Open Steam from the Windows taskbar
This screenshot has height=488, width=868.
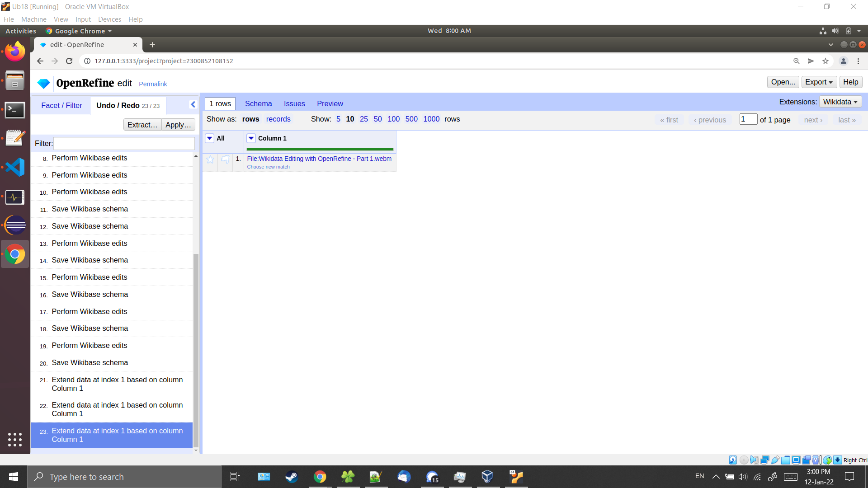[292, 477]
